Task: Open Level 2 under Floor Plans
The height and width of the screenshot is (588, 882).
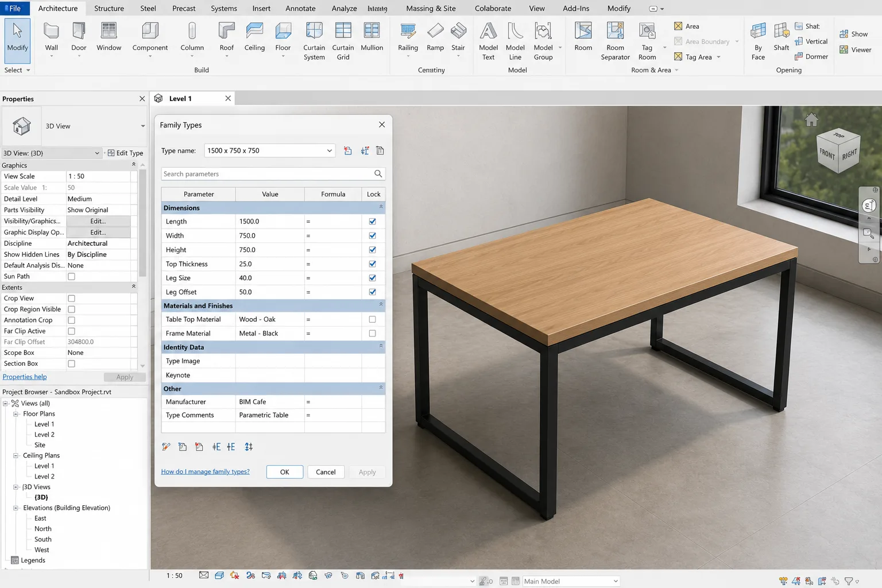Action: (x=44, y=435)
